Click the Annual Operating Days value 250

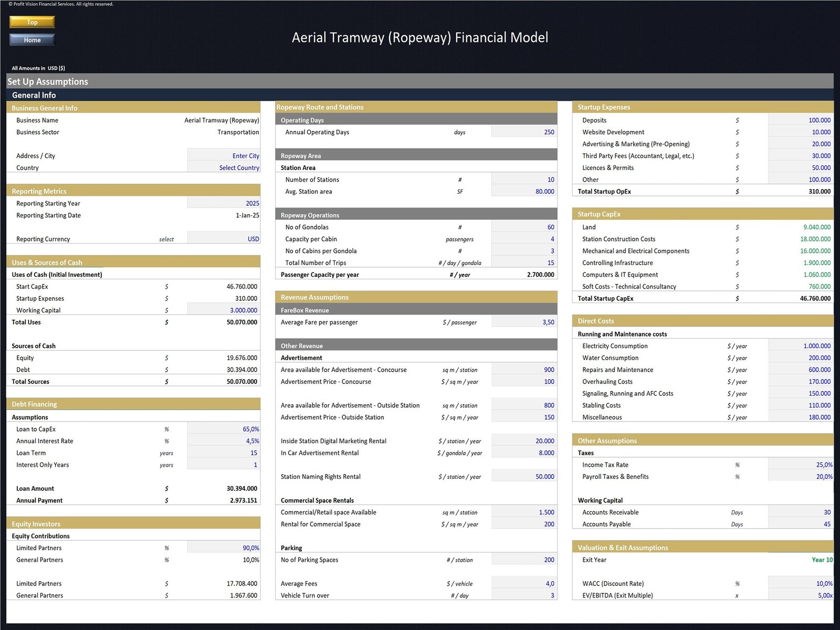point(524,132)
